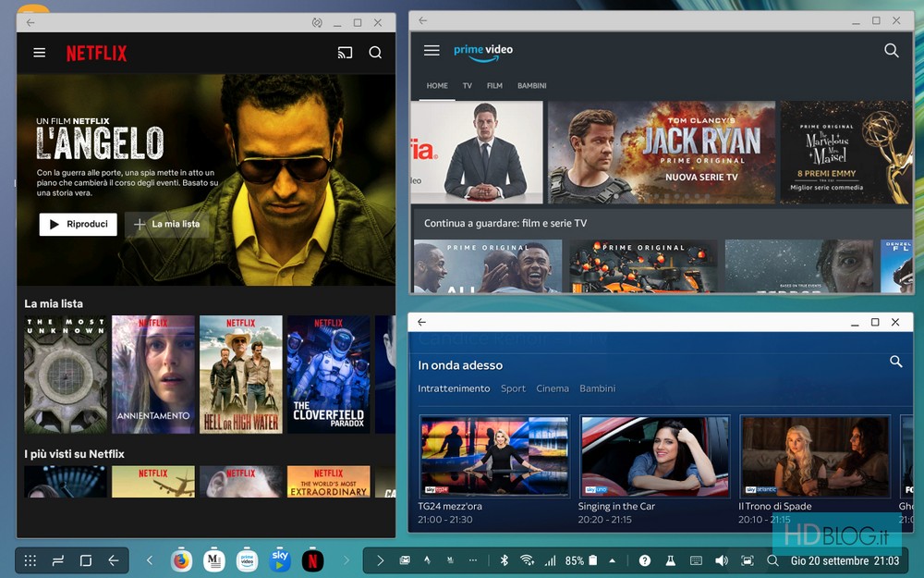Click the tray search magnifier icon
This screenshot has width=924, height=578.
pos(772,560)
